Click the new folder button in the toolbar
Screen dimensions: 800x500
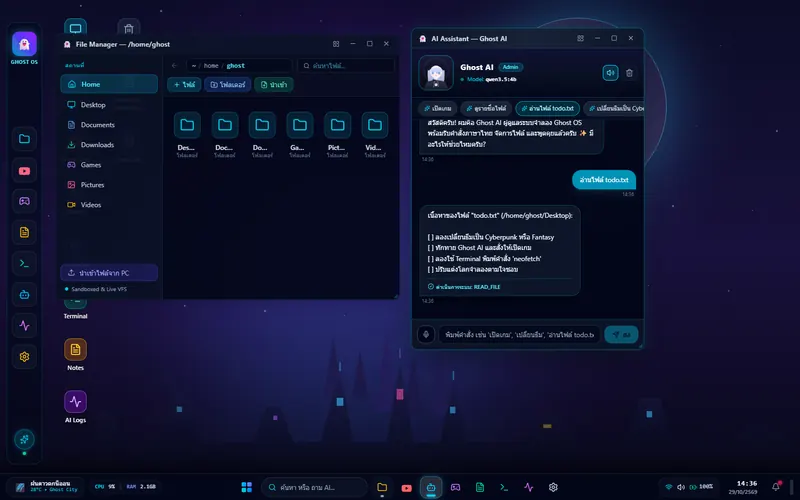[228, 85]
